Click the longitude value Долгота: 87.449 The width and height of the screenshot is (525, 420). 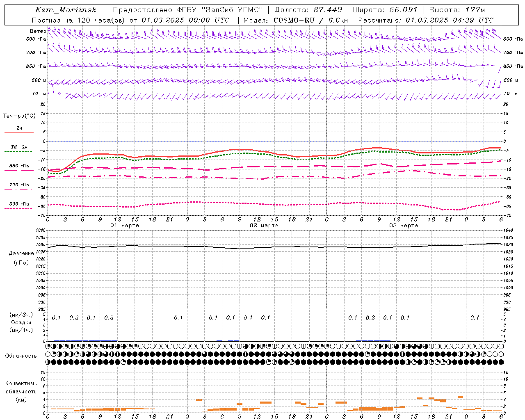coord(308,10)
